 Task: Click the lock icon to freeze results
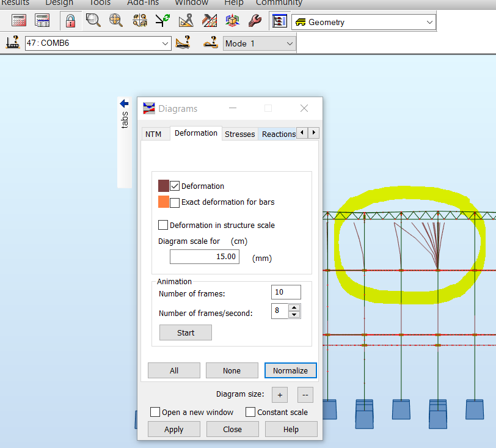click(70, 20)
